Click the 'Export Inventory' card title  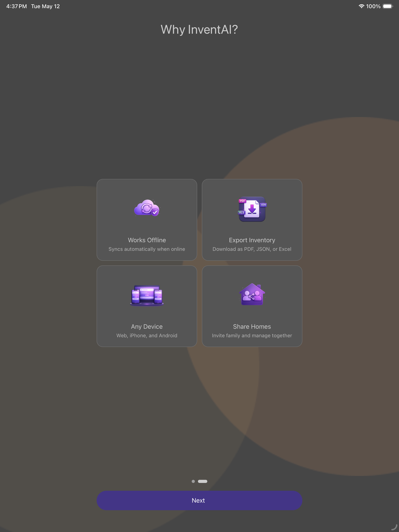[252, 240]
